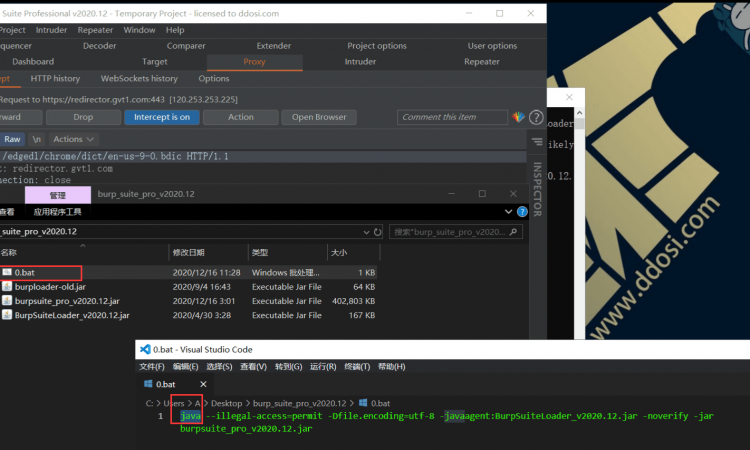The image size is (750, 450).
Task: Open the Window menu
Action: point(139,30)
